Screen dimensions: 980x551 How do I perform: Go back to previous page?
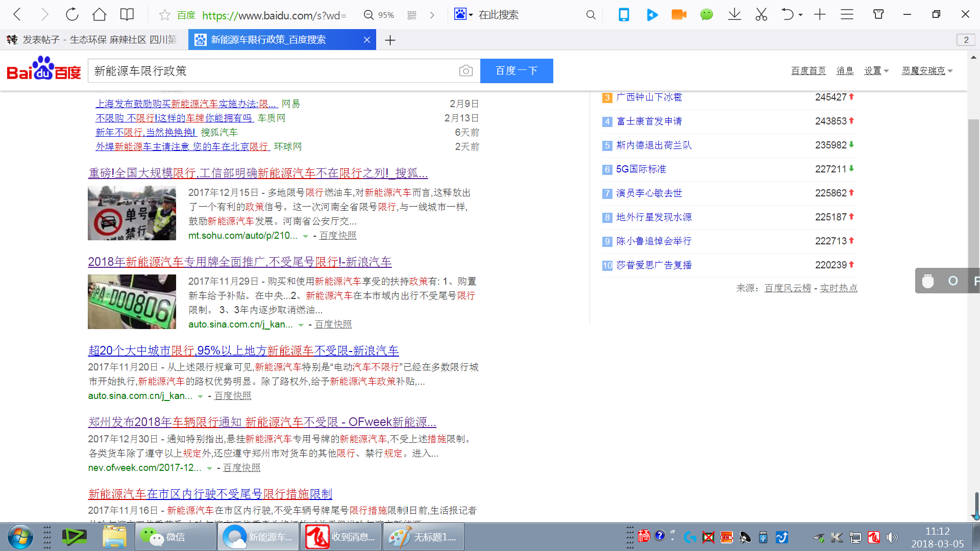[x=17, y=15]
